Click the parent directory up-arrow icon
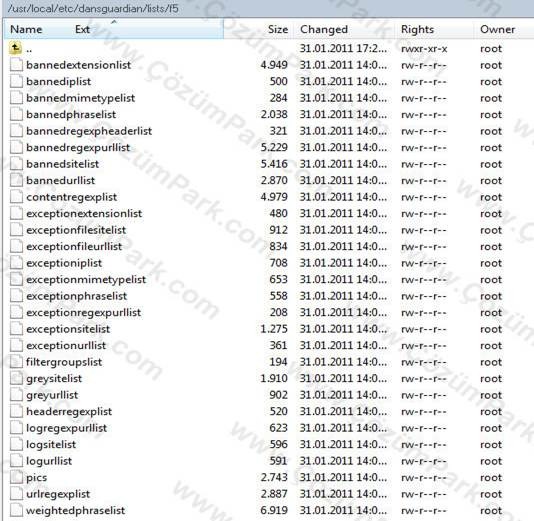The width and height of the screenshot is (534, 521). (16, 48)
